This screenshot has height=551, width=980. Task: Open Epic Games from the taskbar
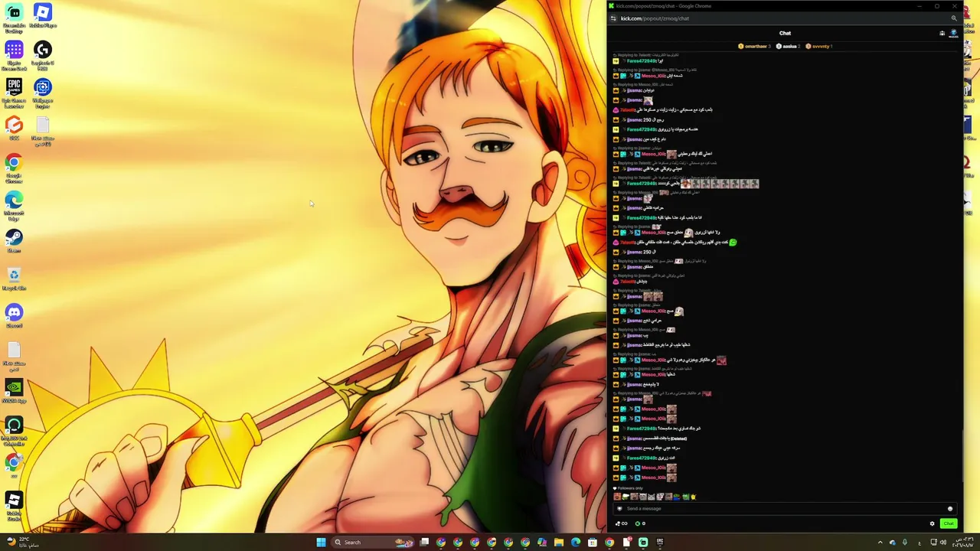(660, 543)
